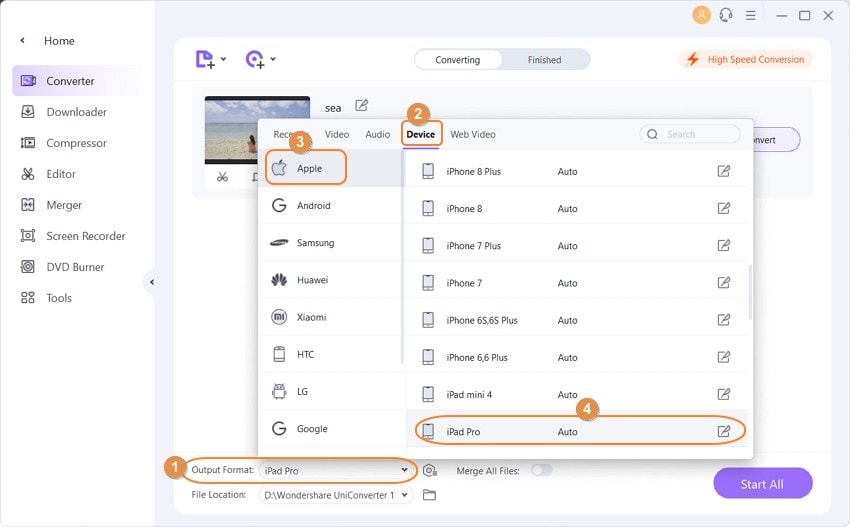
Task: Choose the iPhone 6S,6S Plus preset
Action: pos(577,320)
